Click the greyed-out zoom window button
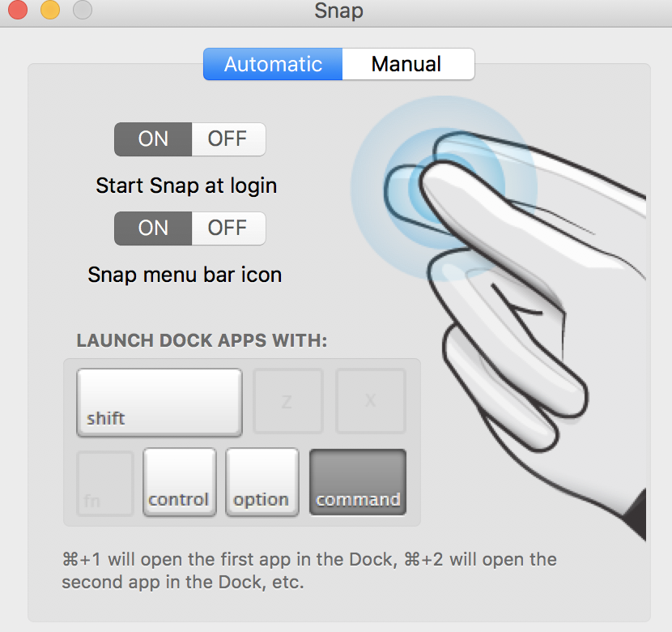The image size is (672, 632). [x=83, y=11]
